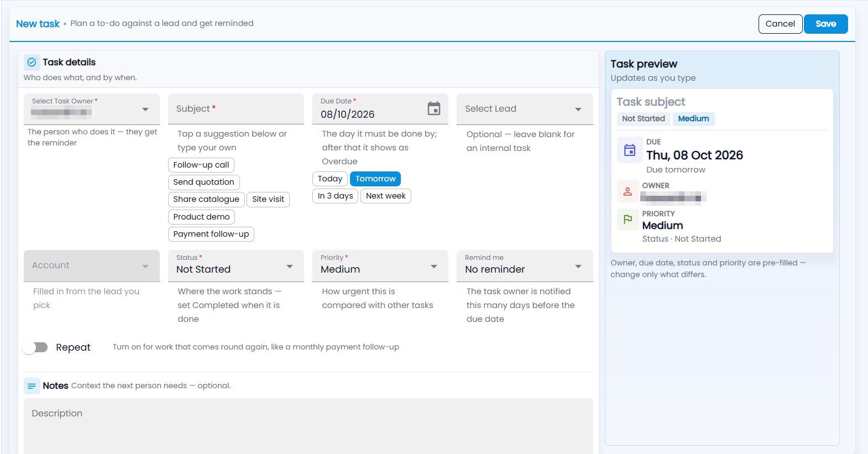868x454 pixels.
Task: Expand the Status dropdown
Action: click(x=236, y=266)
